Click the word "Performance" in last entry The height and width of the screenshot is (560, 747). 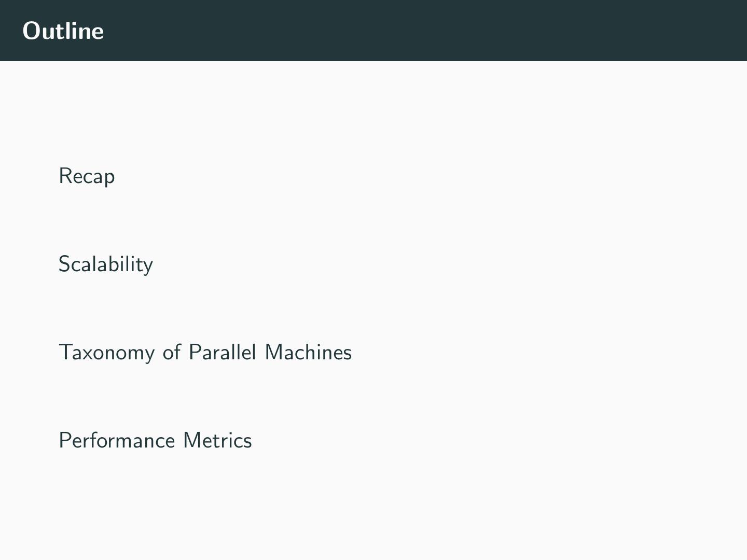(x=117, y=441)
